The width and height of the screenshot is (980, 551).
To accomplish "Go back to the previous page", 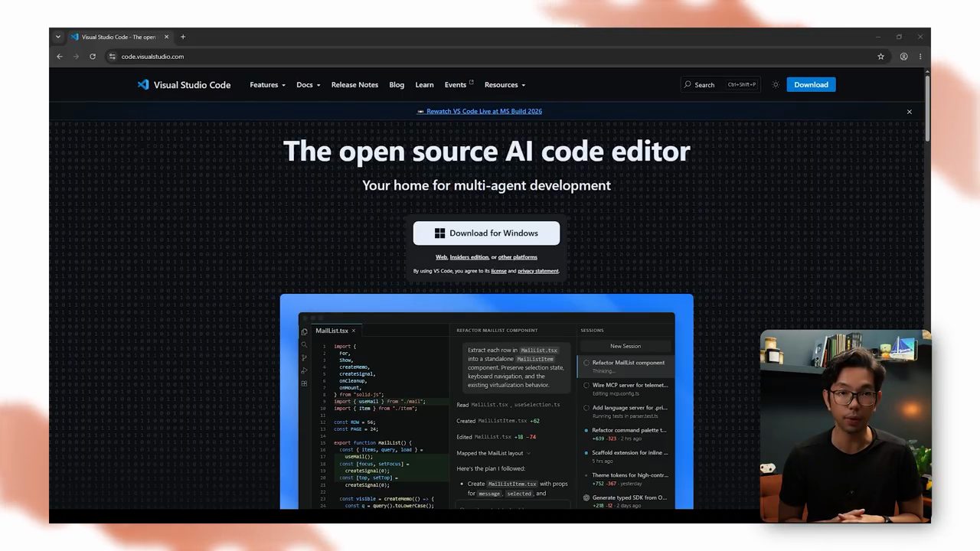I will pyautogui.click(x=60, y=57).
